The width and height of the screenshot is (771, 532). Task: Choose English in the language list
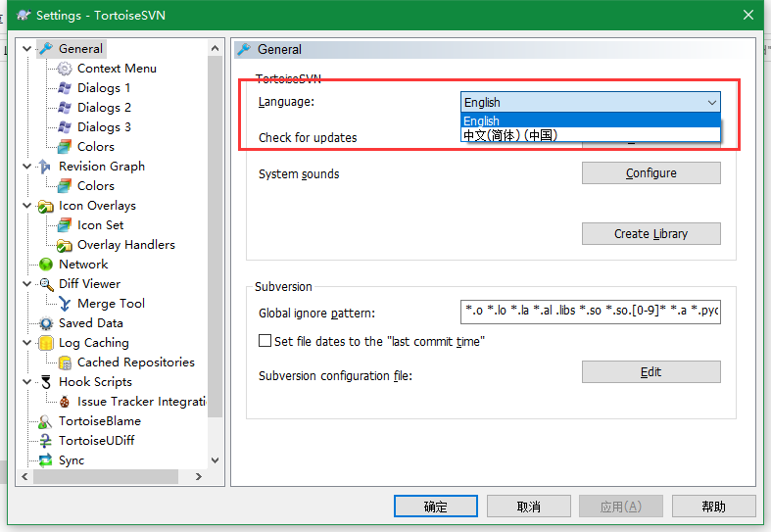pos(591,121)
